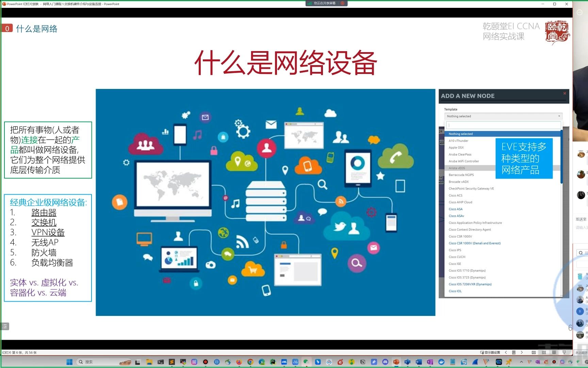
Task: Advance to the next slide with the status bar arrow
Action: click(x=522, y=352)
